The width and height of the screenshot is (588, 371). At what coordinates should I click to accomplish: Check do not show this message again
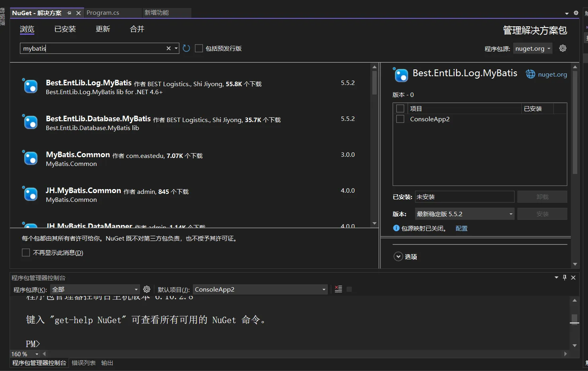coord(26,253)
